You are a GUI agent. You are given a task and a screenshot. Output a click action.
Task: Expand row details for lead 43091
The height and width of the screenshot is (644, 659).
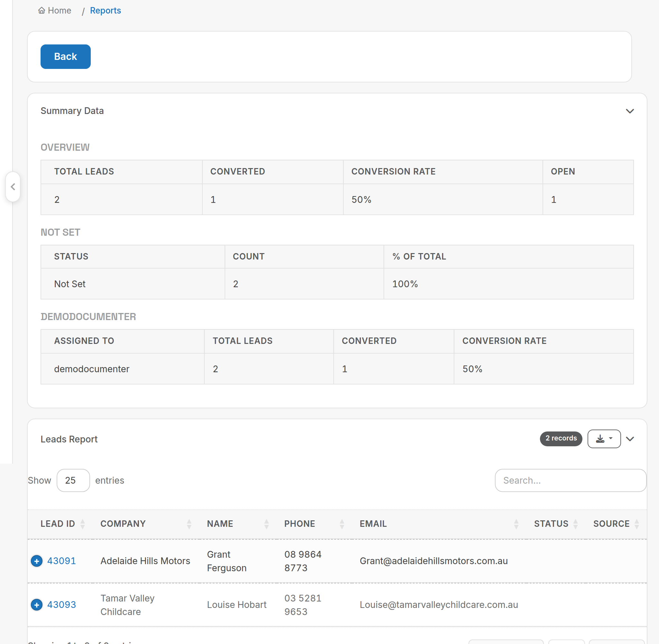[36, 561]
